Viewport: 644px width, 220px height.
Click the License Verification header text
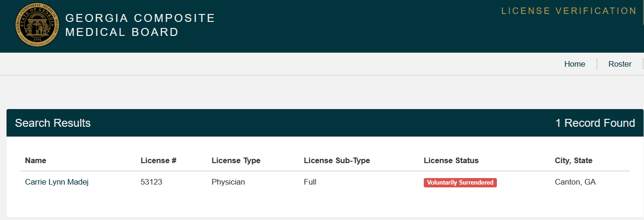tap(569, 11)
